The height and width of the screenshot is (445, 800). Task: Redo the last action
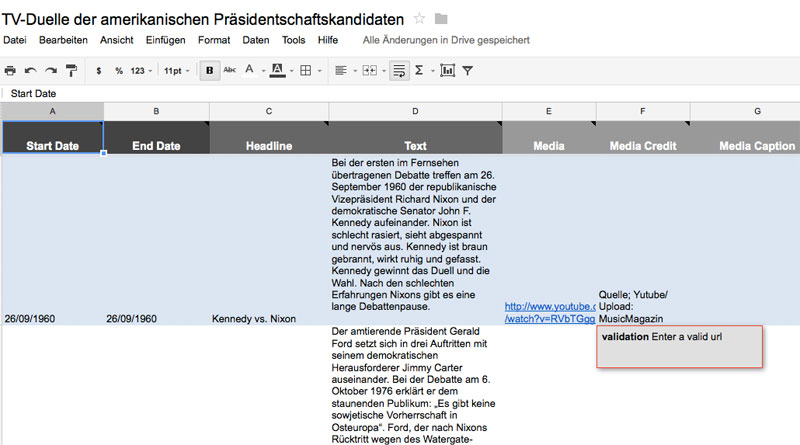[x=51, y=70]
